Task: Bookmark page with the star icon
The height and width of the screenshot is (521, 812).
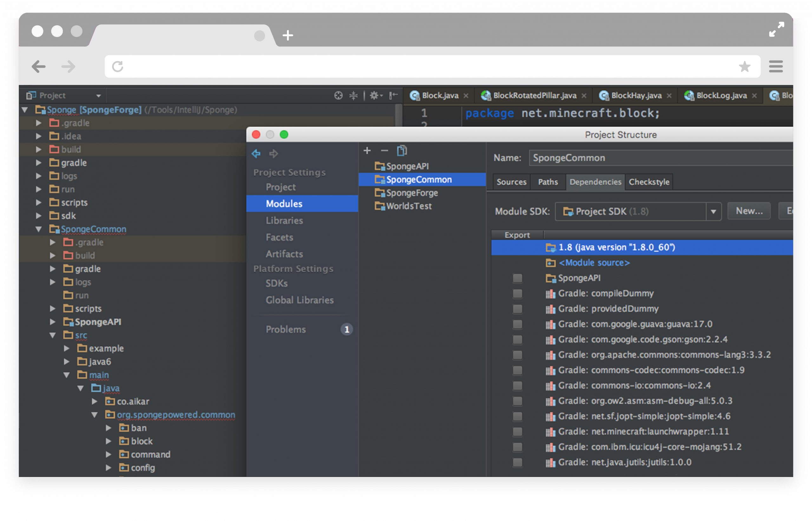Action: 745,67
